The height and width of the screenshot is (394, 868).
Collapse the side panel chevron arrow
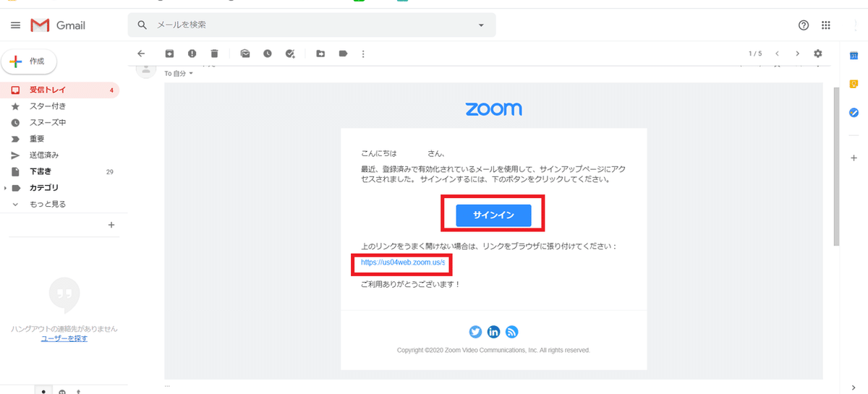click(854, 387)
